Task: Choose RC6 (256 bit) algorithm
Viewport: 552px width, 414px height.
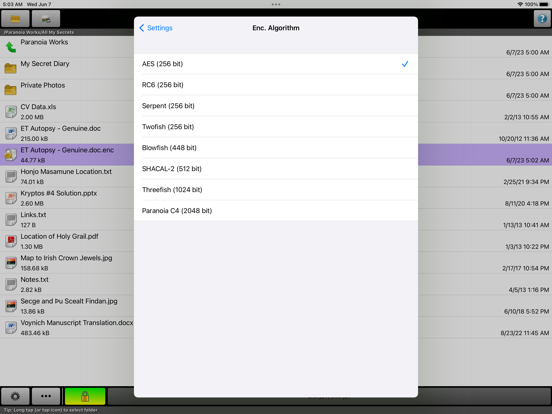Action: click(276, 85)
